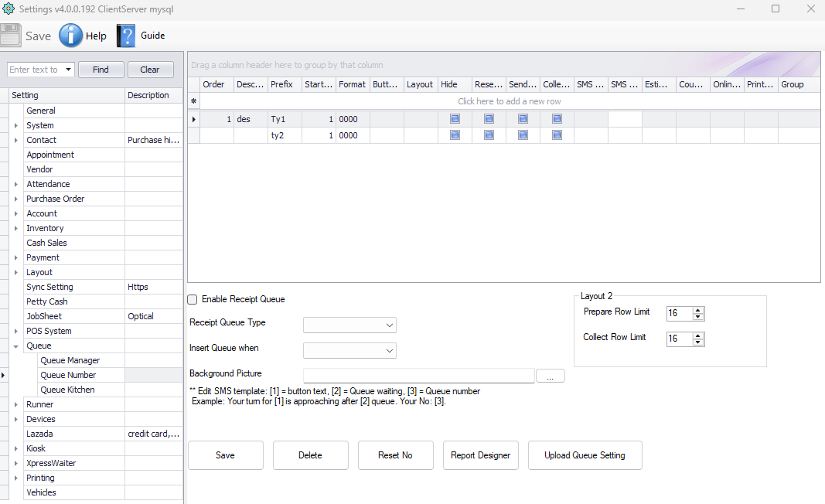The height and width of the screenshot is (504, 825).
Task: Toggle Collect checkbox in ty2 row
Action: pos(557,135)
